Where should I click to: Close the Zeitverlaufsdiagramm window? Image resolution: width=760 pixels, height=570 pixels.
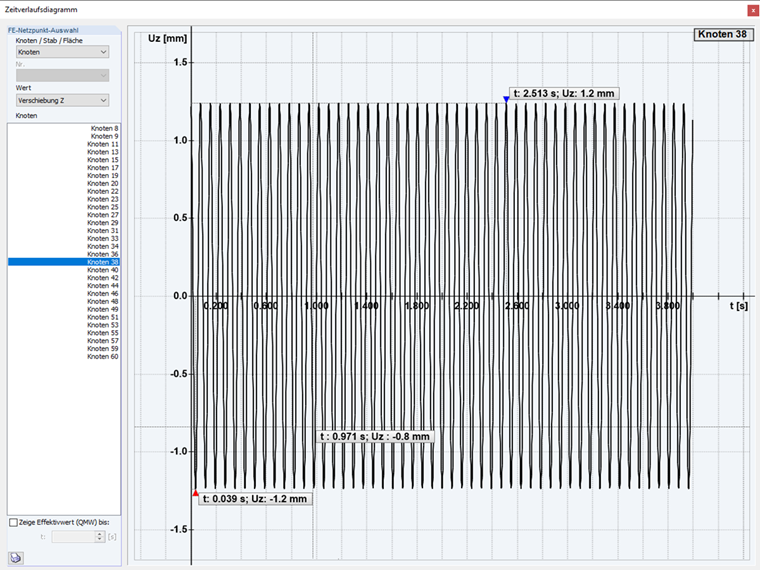[753, 10]
